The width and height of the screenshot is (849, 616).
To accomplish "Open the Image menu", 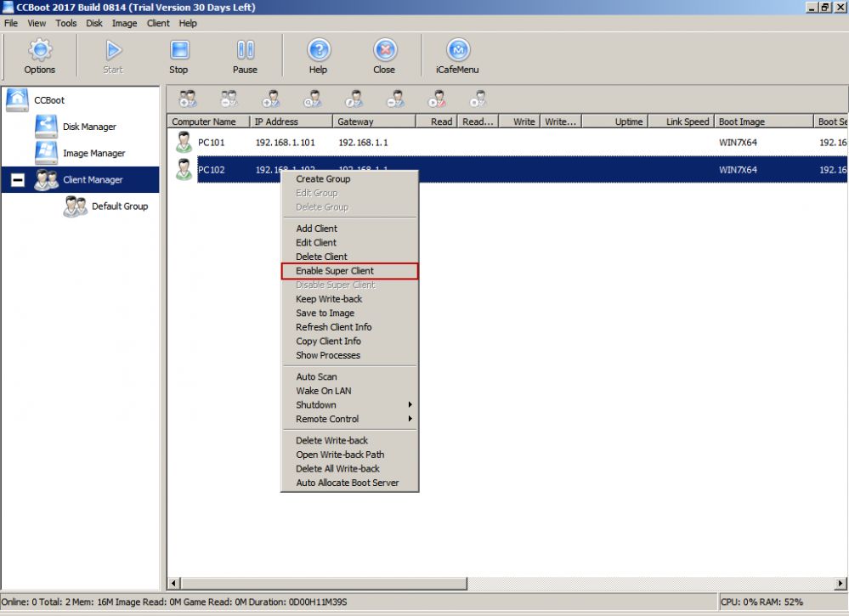I will pos(125,23).
